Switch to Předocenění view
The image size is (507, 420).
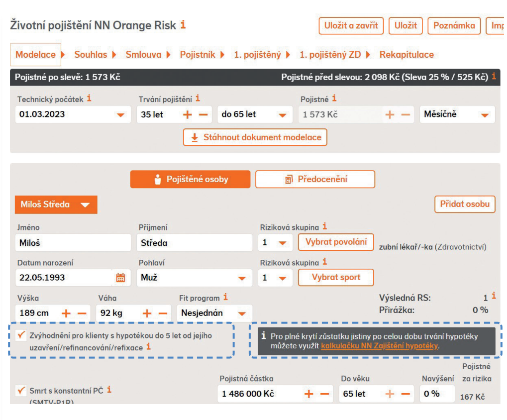[x=315, y=180]
